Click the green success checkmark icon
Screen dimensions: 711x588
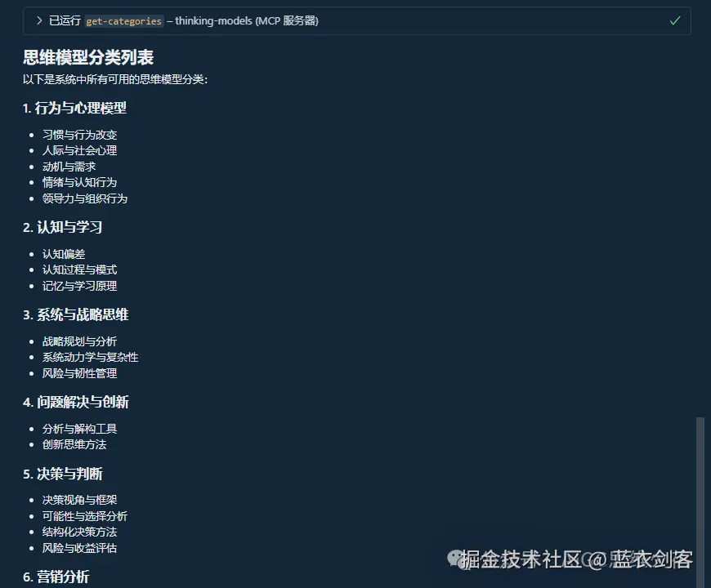click(675, 20)
